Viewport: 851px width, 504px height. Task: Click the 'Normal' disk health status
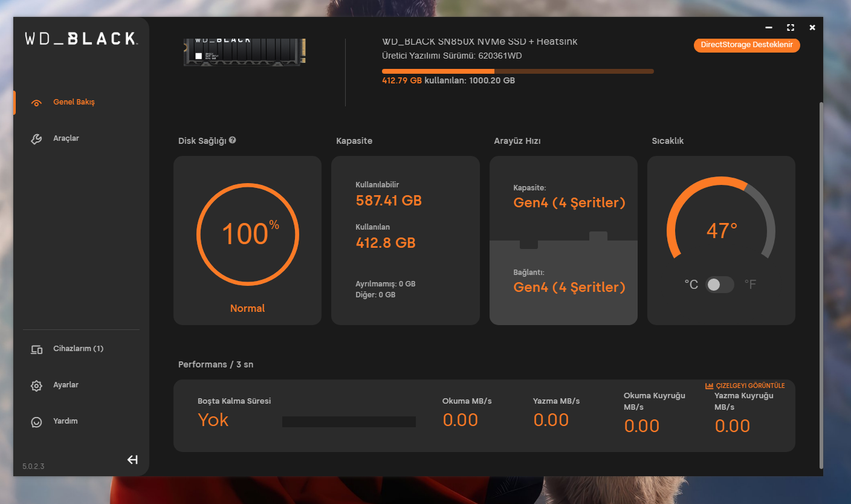(x=248, y=308)
